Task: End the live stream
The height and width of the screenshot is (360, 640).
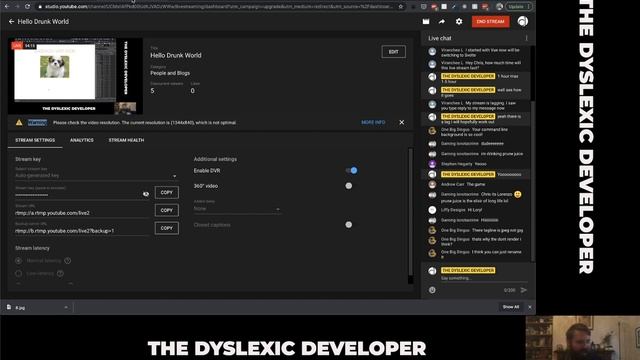Action: coord(490,22)
